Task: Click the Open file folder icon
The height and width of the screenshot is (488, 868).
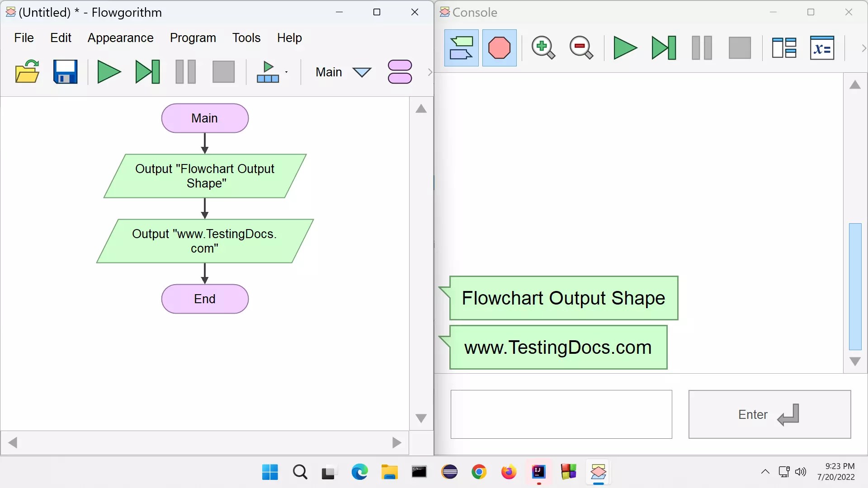Action: (x=27, y=72)
